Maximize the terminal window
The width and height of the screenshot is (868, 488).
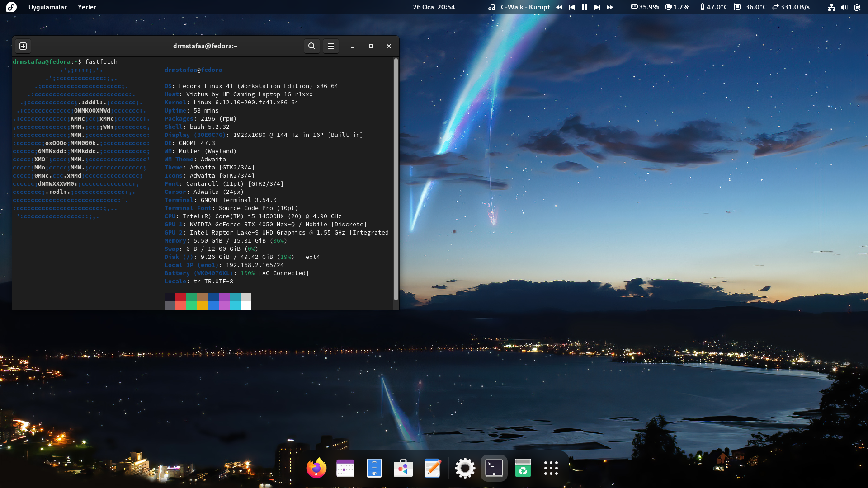tap(371, 46)
